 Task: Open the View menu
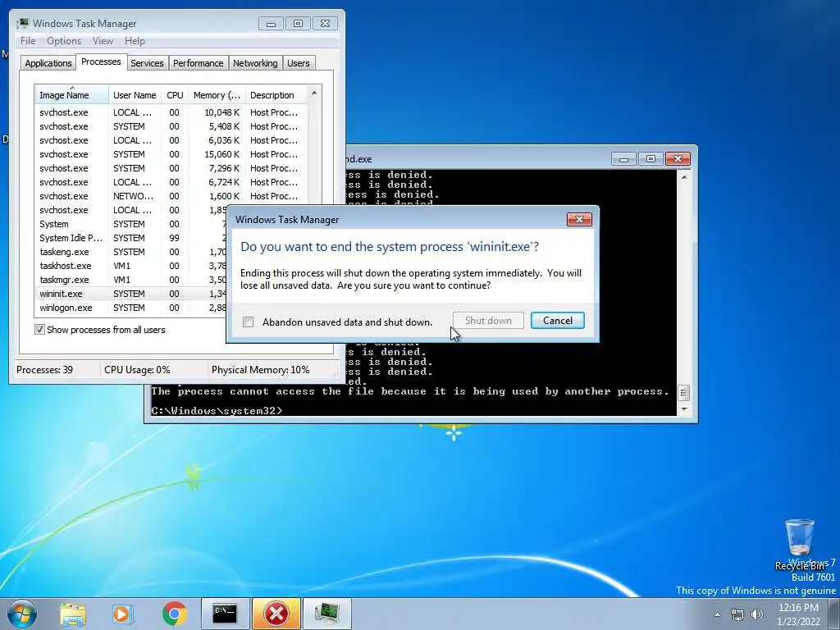[103, 41]
